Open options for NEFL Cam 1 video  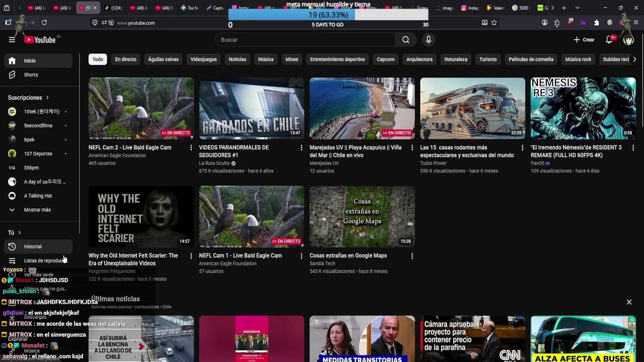pyautogui.click(x=301, y=256)
